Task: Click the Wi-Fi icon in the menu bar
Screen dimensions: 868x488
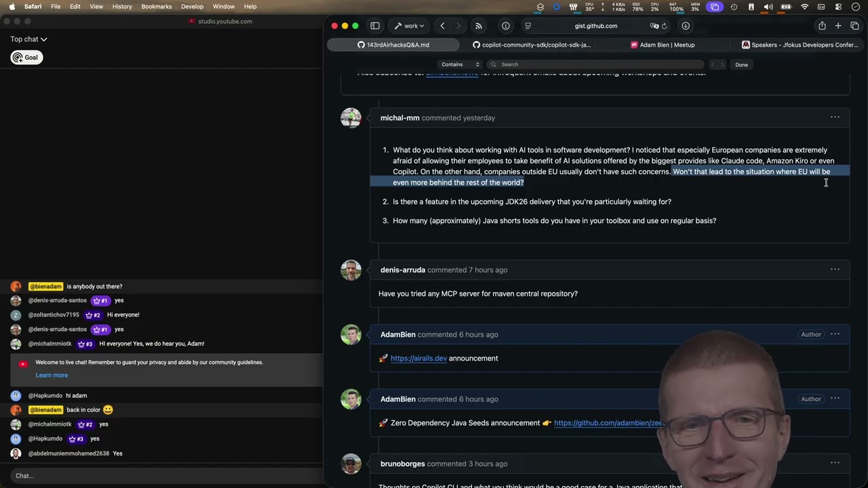Action: pyautogui.click(x=804, y=6)
